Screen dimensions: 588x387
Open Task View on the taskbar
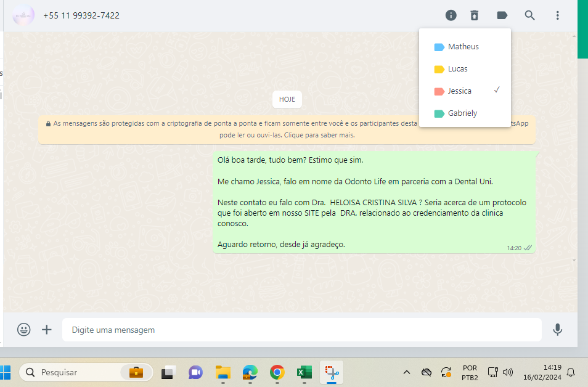[169, 372]
